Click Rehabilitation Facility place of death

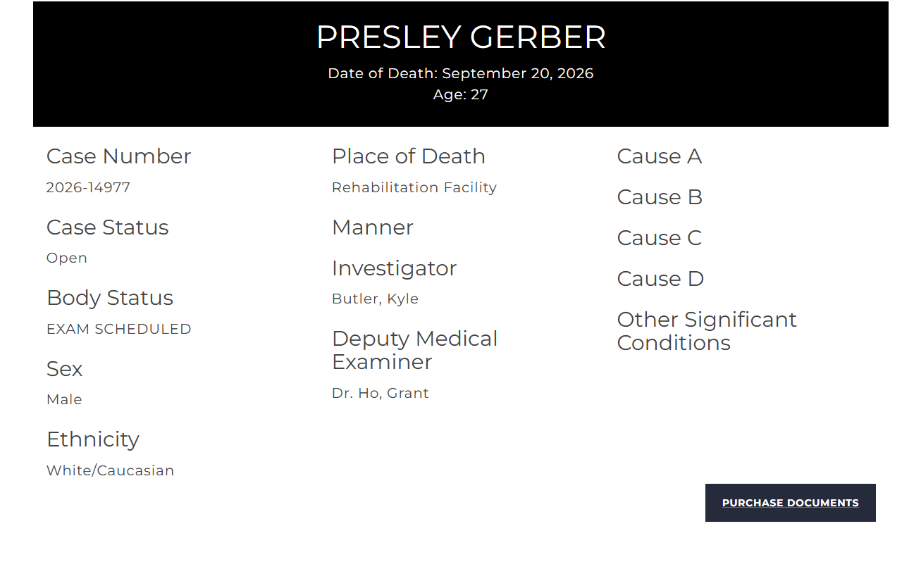tap(414, 187)
